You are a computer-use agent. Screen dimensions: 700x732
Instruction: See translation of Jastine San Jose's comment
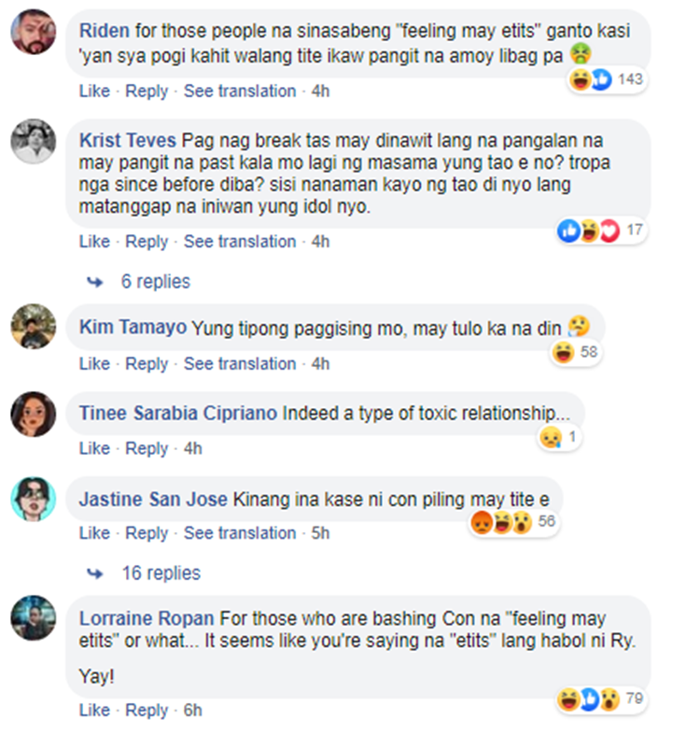coord(240,532)
